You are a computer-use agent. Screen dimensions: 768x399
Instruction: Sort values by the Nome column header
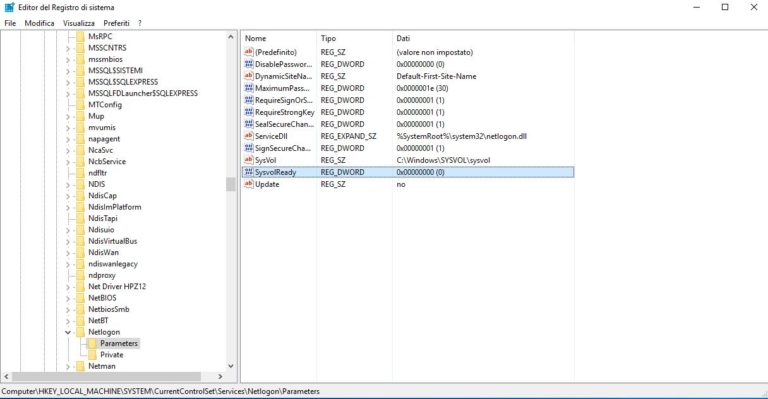tap(279, 38)
